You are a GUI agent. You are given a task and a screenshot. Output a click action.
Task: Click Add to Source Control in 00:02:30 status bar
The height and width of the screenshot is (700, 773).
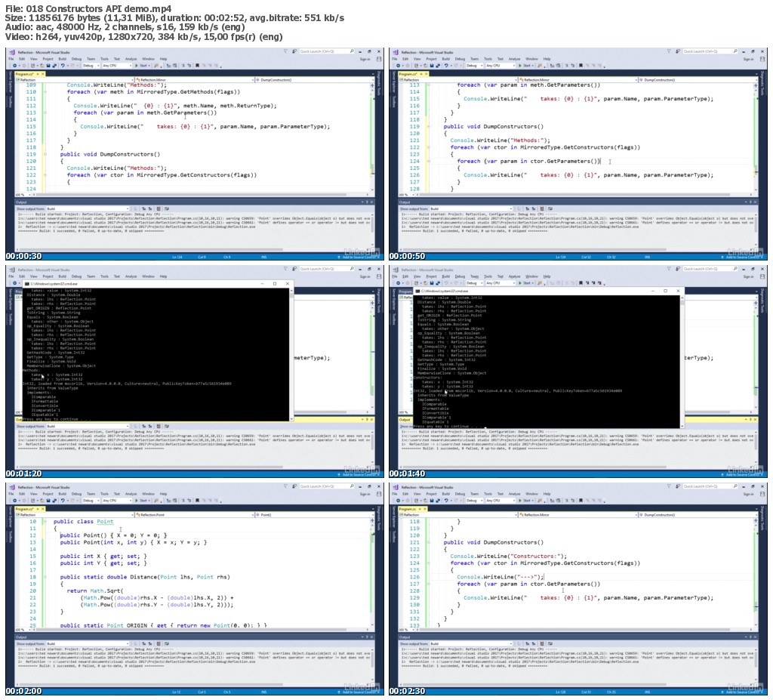tap(742, 692)
